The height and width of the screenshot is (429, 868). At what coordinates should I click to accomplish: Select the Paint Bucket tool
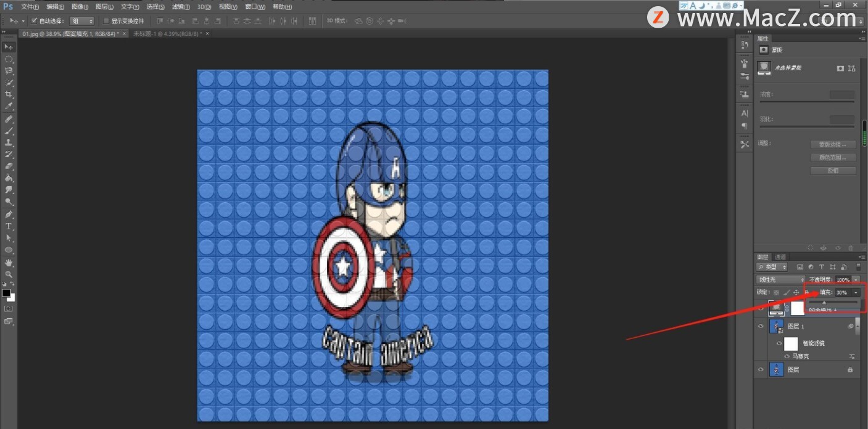point(9,178)
